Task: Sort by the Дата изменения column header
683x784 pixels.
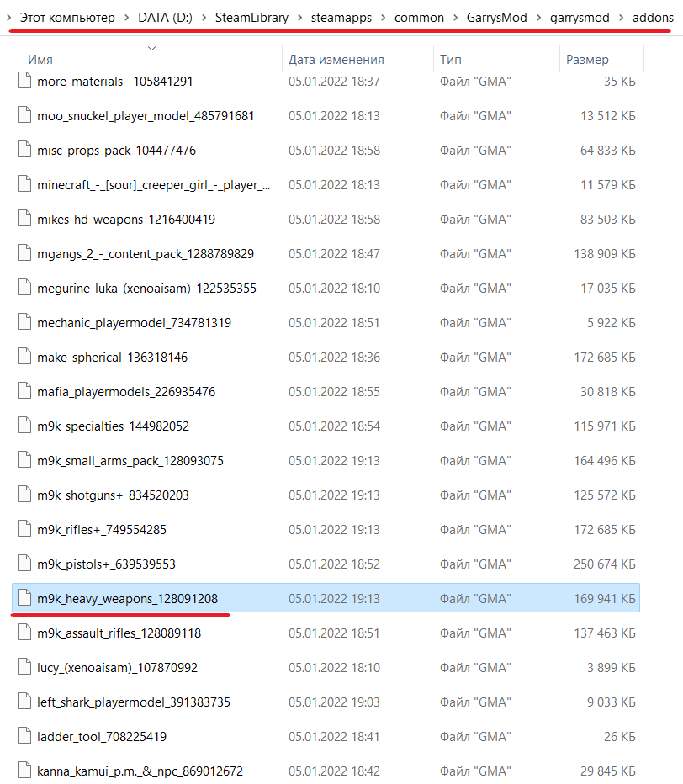Action: (336, 60)
